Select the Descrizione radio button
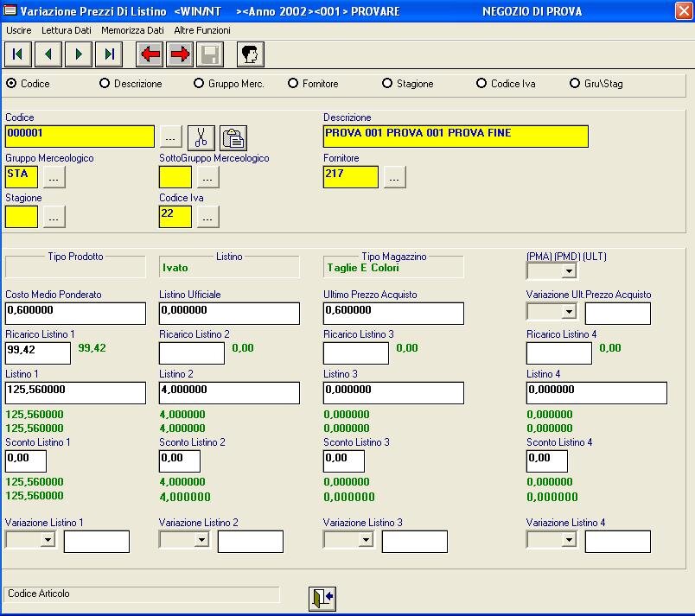The height and width of the screenshot is (616, 695). [105, 84]
